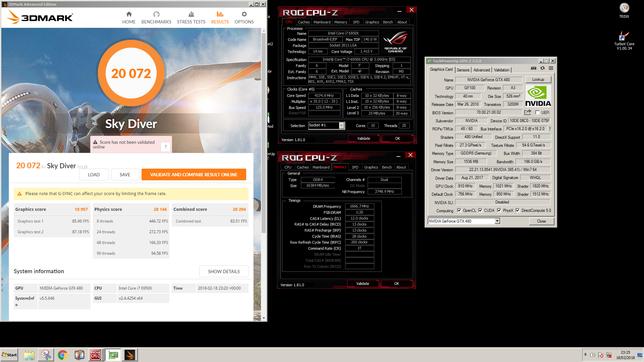
Task: Open the TurboV Core desktop shortcut
Action: (624, 40)
